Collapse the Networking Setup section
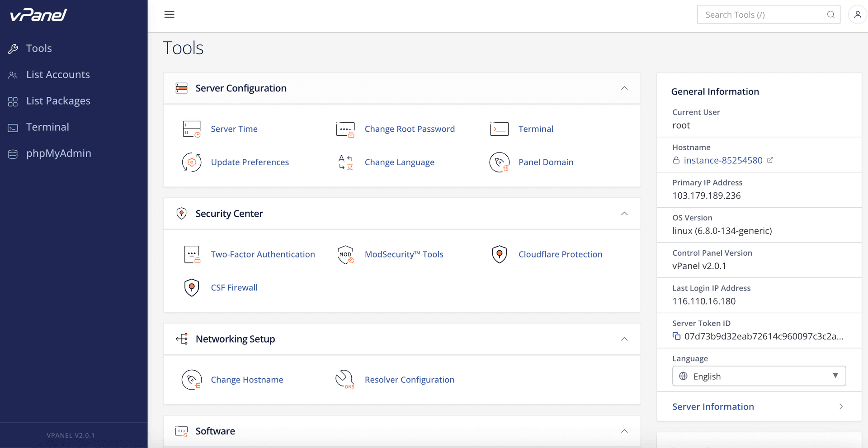Image resolution: width=868 pixels, height=448 pixels. [x=624, y=339]
